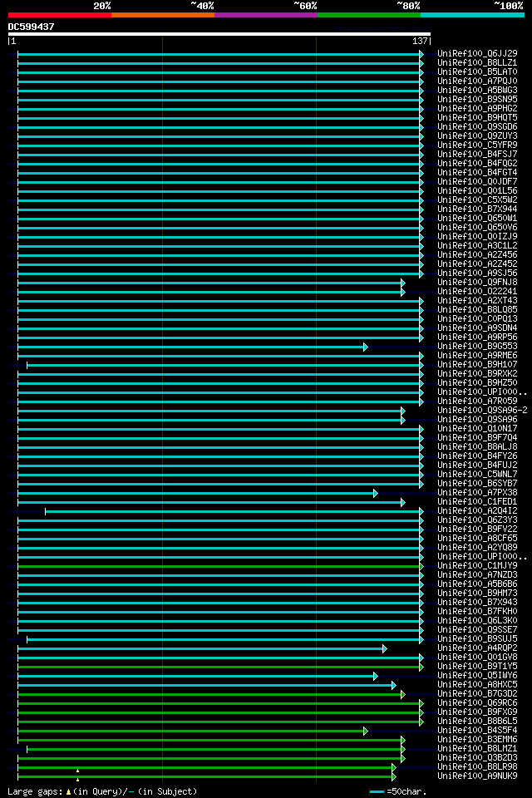Click label UniRef100_C1FED1
The width and height of the screenshot is (532, 798).
click(477, 502)
